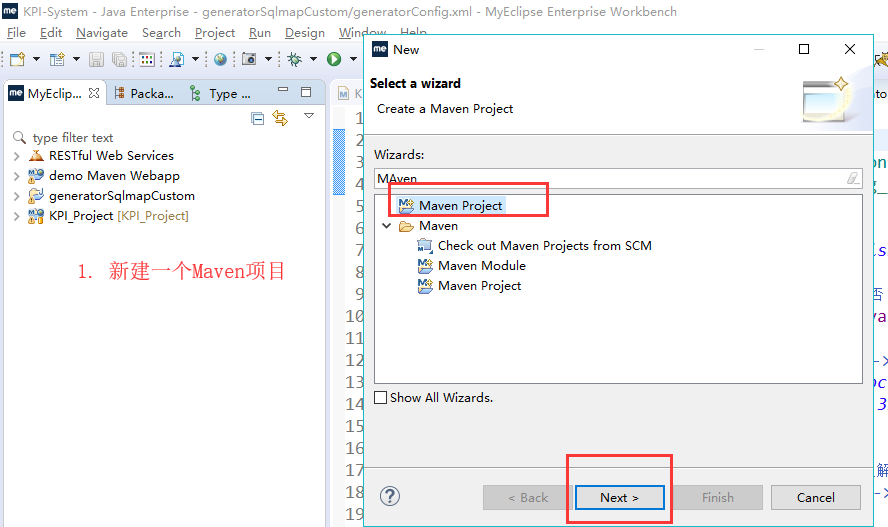
Task: Open the Navigate menu
Action: (102, 33)
